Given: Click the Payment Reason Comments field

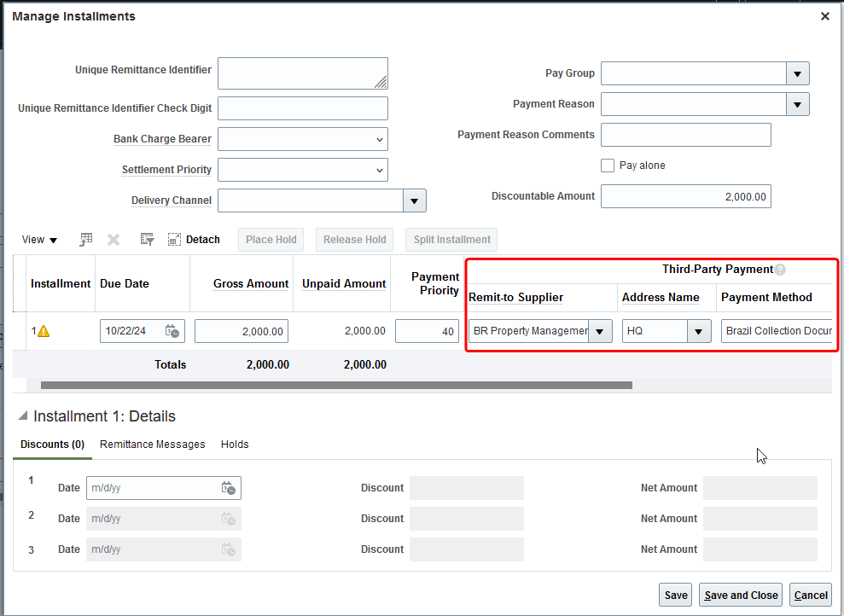Looking at the screenshot, I should (x=686, y=135).
